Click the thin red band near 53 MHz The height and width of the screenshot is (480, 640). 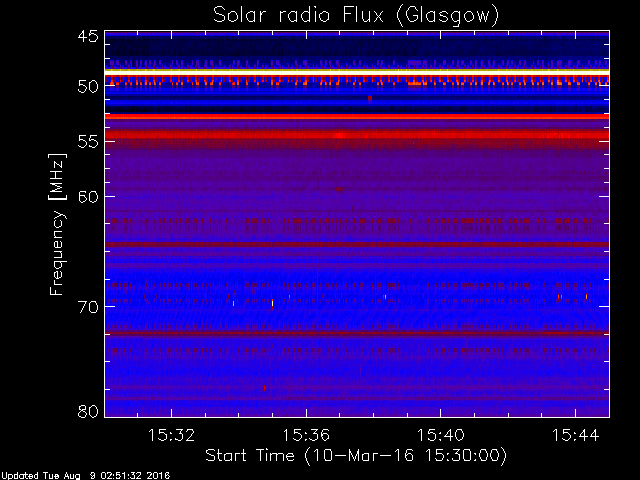click(x=357, y=117)
